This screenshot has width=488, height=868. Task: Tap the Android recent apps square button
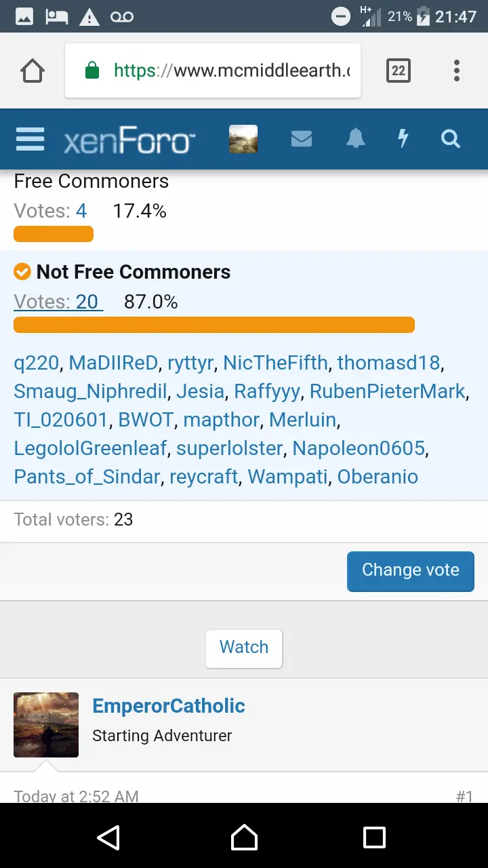(x=374, y=837)
